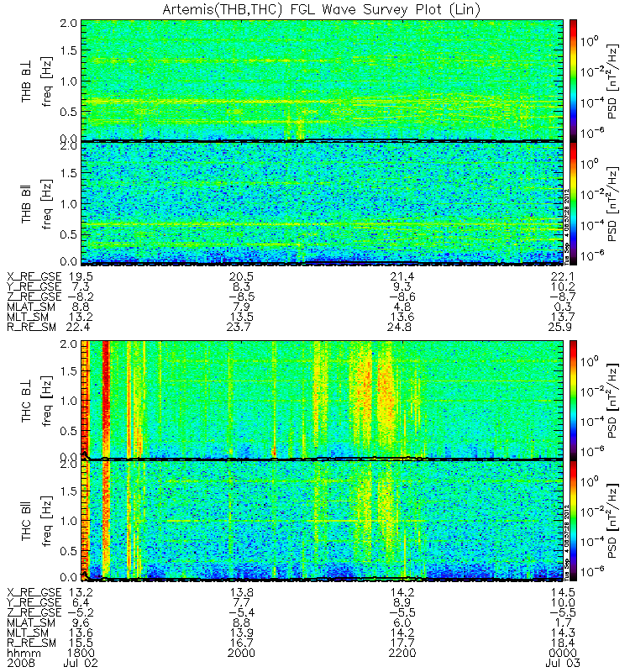
Task: Click the 'Jul 03' date label
Action: click(x=563, y=663)
